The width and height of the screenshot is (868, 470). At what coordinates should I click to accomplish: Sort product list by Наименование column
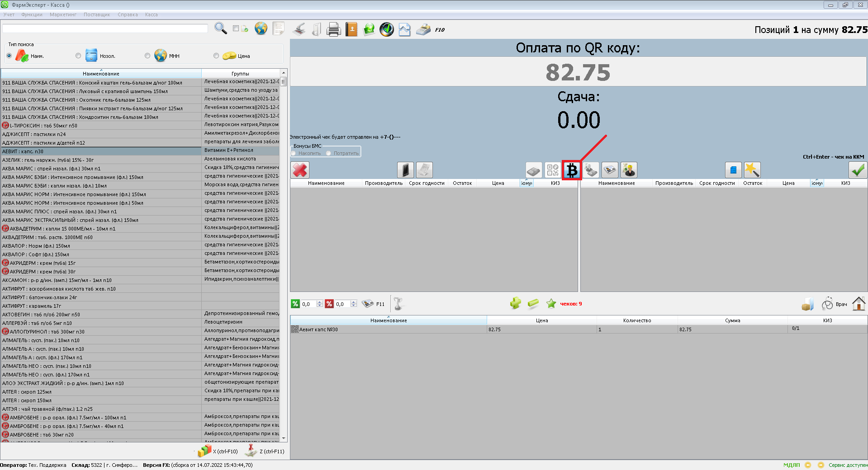coord(101,74)
